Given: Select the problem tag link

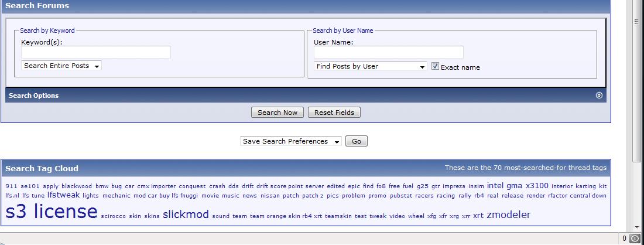Looking at the screenshot, I should pos(353,196).
